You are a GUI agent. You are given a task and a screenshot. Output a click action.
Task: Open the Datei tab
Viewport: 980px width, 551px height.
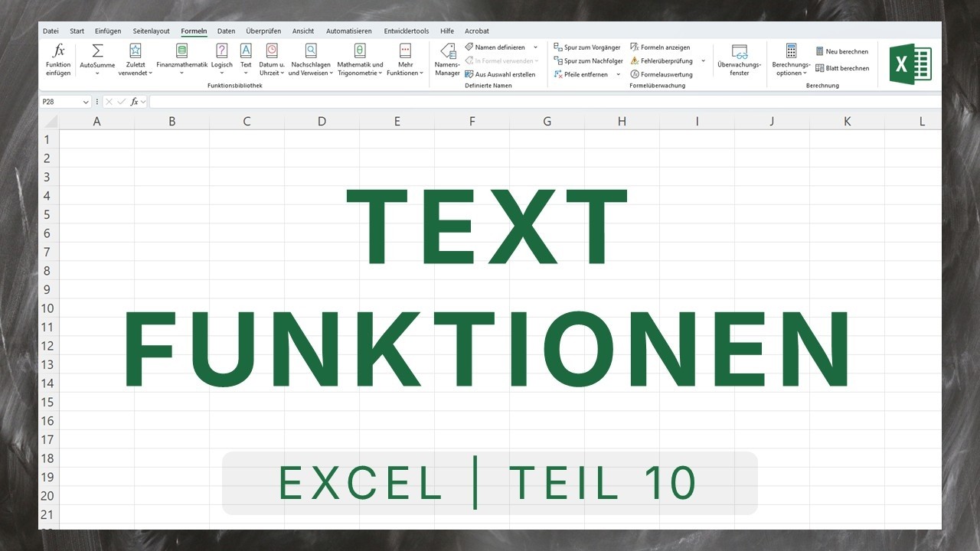[x=51, y=31]
